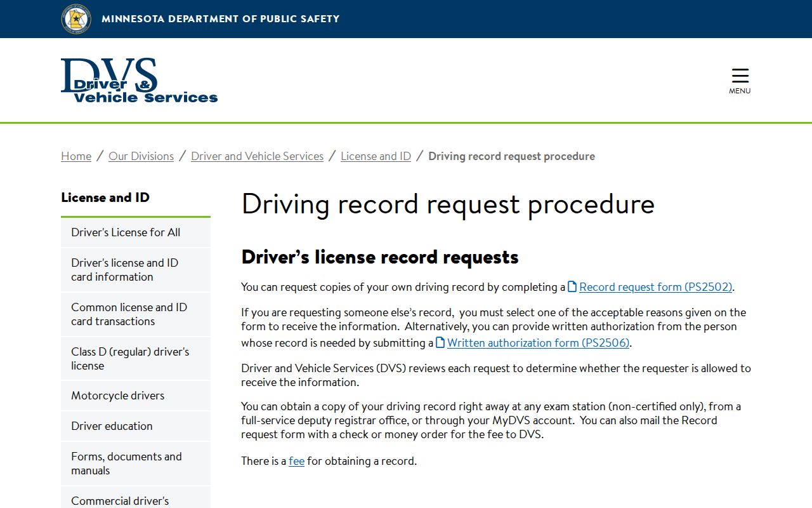812x508 pixels.
Task: Open Common license and ID card transactions
Action: pos(136,314)
